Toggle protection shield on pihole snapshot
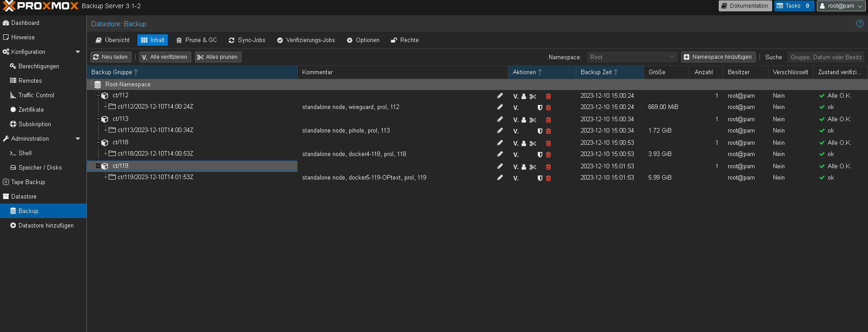This screenshot has height=332, width=868. click(x=540, y=131)
